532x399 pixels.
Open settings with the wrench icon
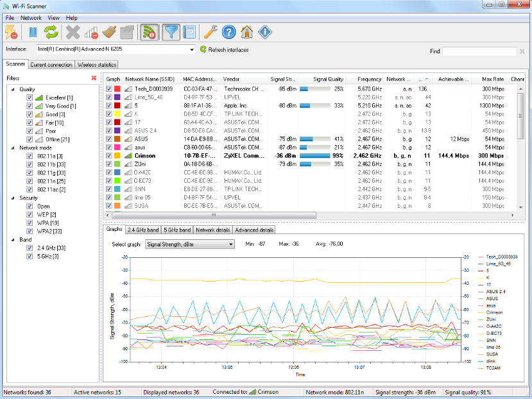(210, 32)
